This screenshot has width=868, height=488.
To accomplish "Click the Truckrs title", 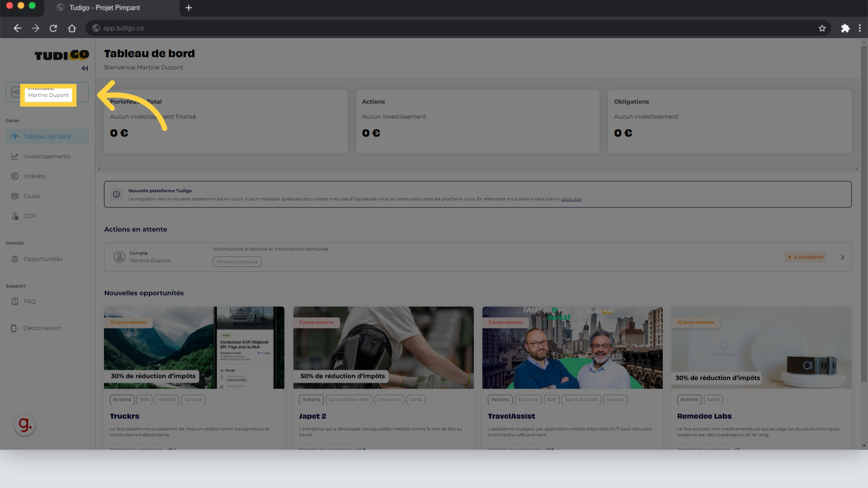I will 124,416.
